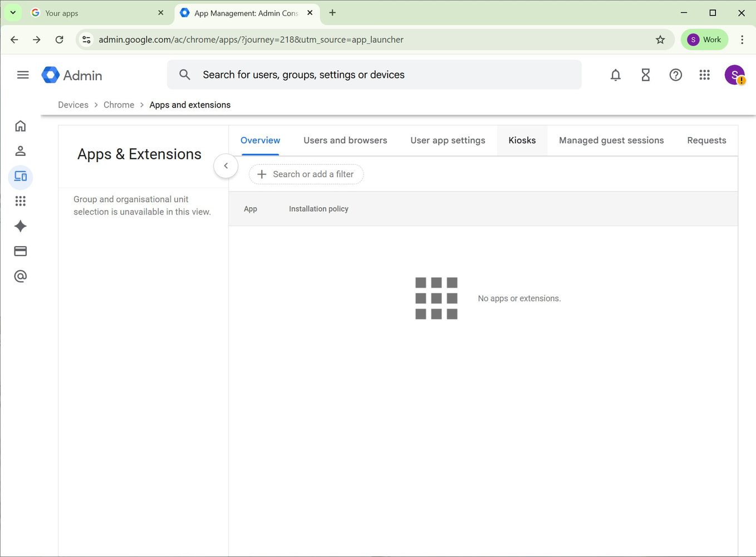Switch to the Kiosks tab
The width and height of the screenshot is (756, 557).
[x=522, y=140]
